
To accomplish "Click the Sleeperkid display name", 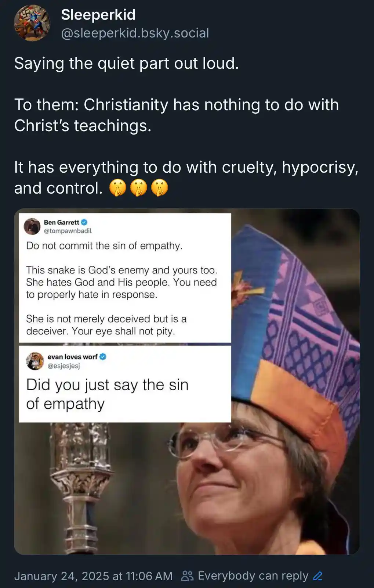I will click(x=98, y=15).
